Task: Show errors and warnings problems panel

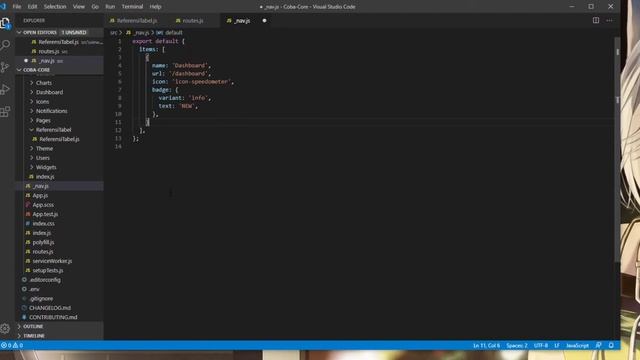Action: [x=12, y=345]
